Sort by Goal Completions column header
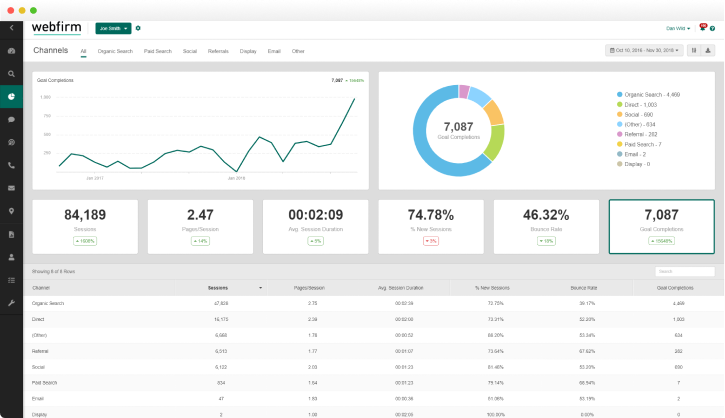 (675, 288)
